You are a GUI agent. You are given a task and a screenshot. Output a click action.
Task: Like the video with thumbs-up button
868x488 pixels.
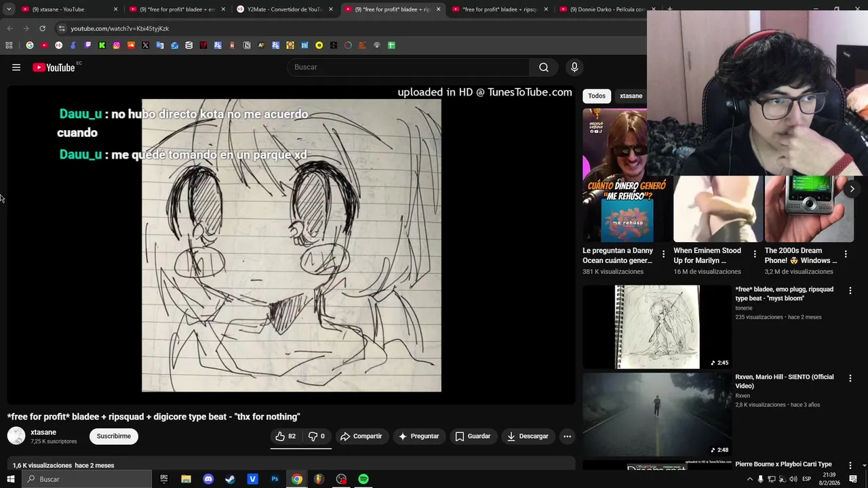click(x=285, y=436)
